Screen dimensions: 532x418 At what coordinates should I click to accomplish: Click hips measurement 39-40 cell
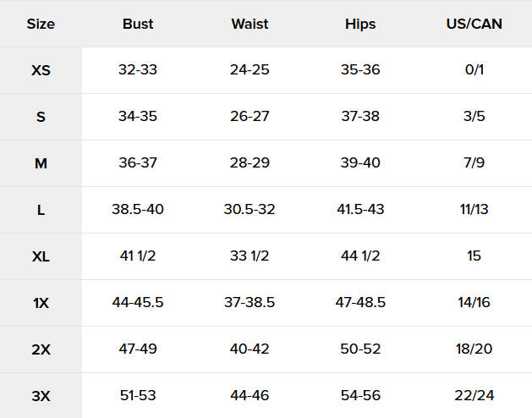click(x=361, y=163)
